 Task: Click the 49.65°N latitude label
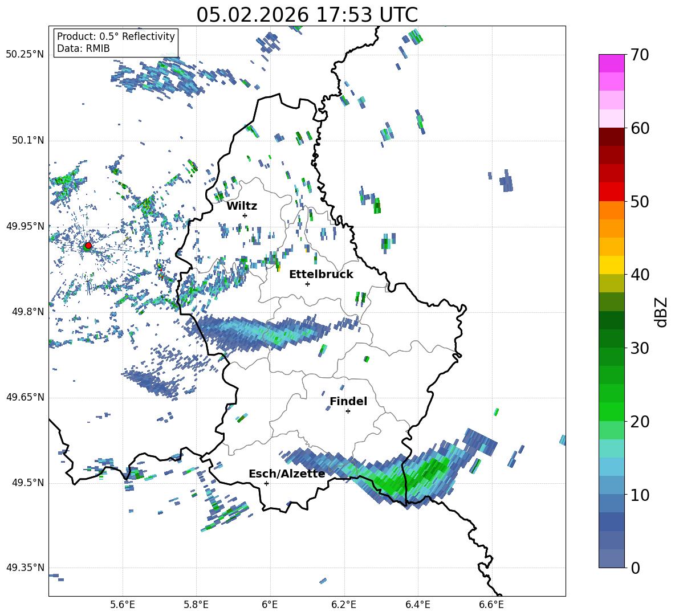(x=25, y=397)
